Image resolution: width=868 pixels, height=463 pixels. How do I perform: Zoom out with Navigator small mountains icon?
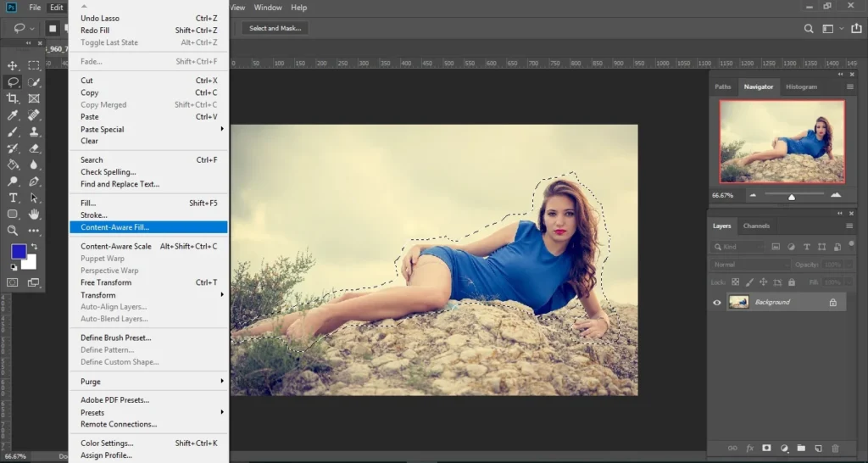click(x=753, y=195)
